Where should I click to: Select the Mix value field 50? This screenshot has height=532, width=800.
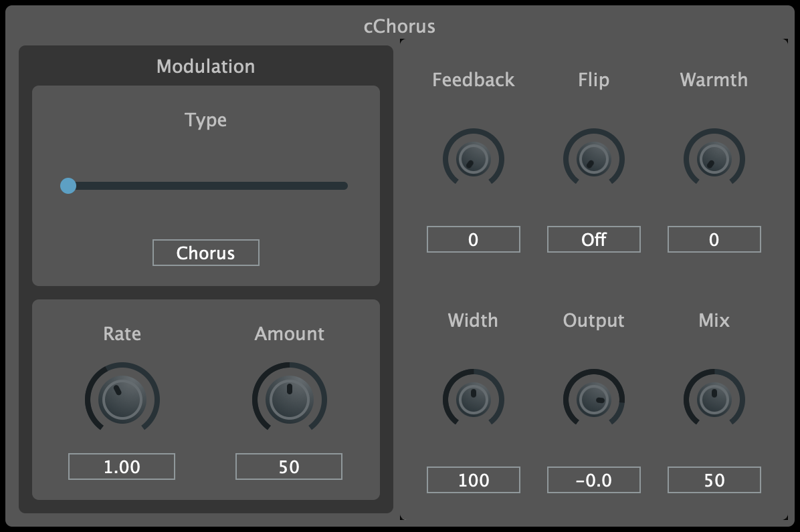tap(714, 479)
